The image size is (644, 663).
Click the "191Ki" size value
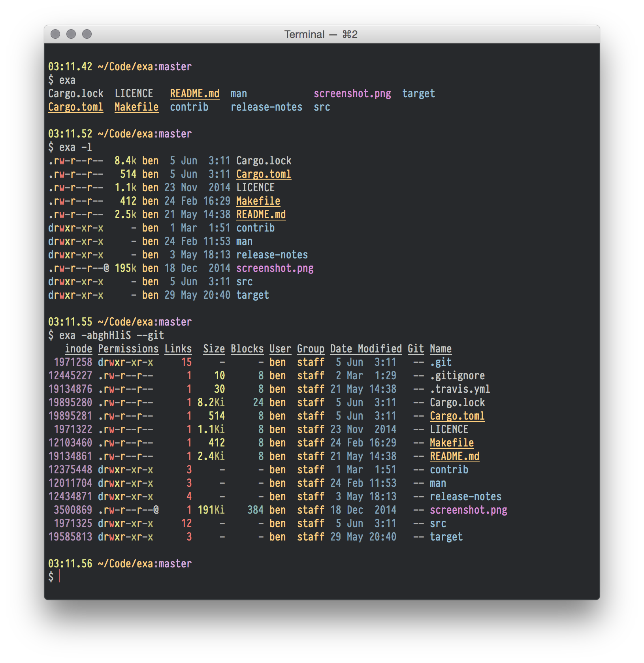(x=211, y=510)
